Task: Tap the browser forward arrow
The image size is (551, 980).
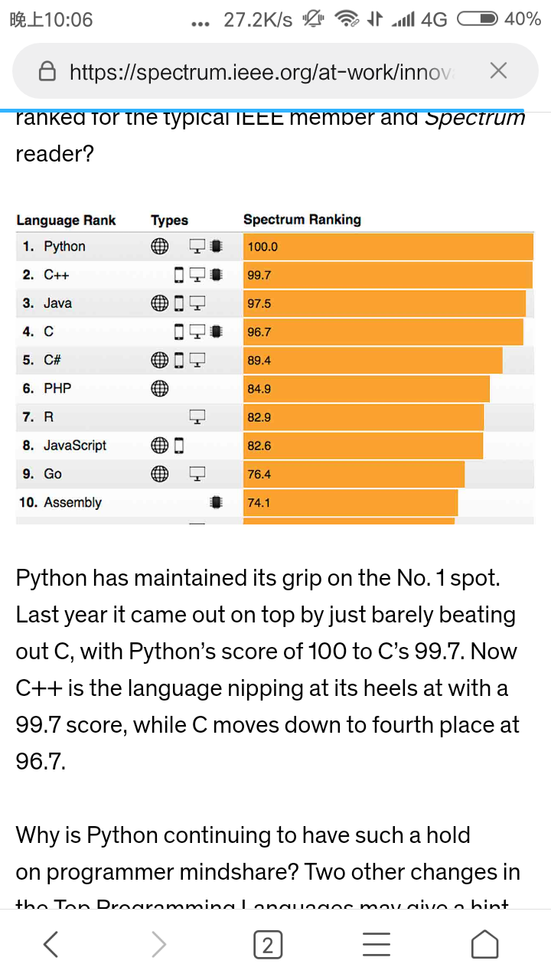Action: [x=158, y=945]
